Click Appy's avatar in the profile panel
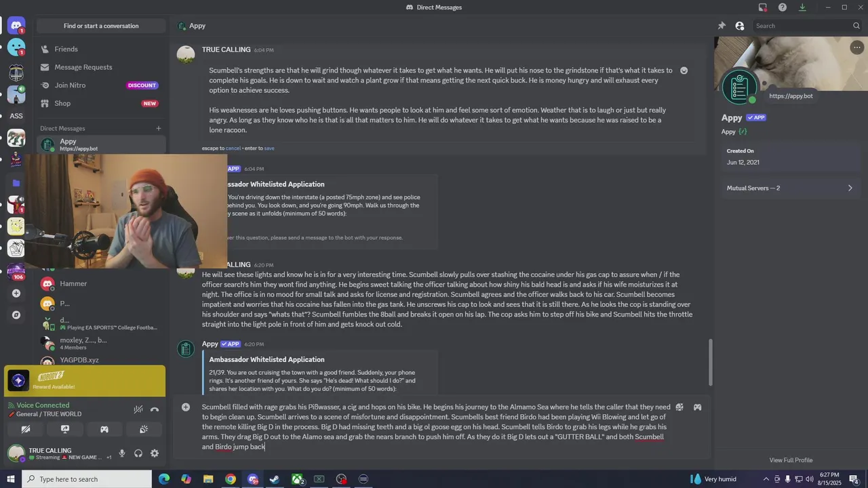The width and height of the screenshot is (868, 488). tap(739, 87)
